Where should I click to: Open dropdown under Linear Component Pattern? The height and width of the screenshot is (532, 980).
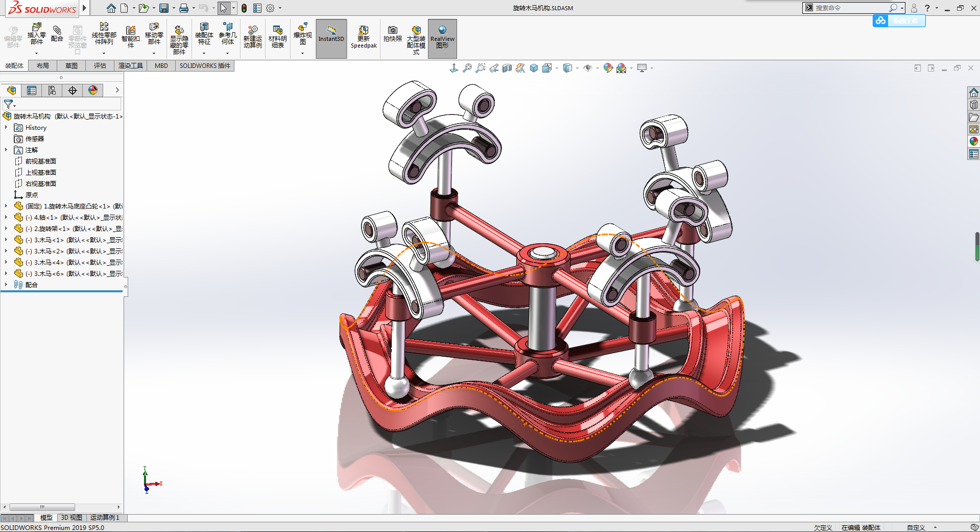[x=104, y=53]
